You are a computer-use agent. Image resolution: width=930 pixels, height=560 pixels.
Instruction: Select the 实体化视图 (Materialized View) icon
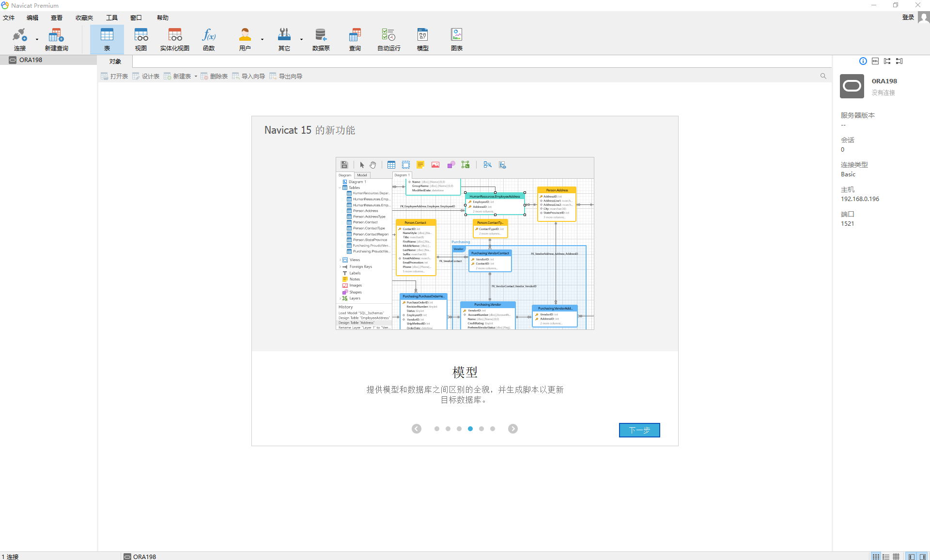pos(174,39)
